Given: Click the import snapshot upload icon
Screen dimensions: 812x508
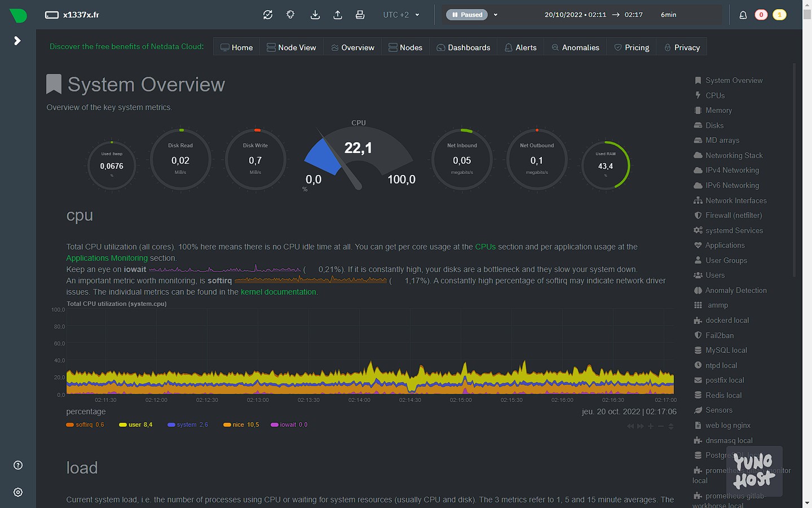Looking at the screenshot, I should point(338,15).
